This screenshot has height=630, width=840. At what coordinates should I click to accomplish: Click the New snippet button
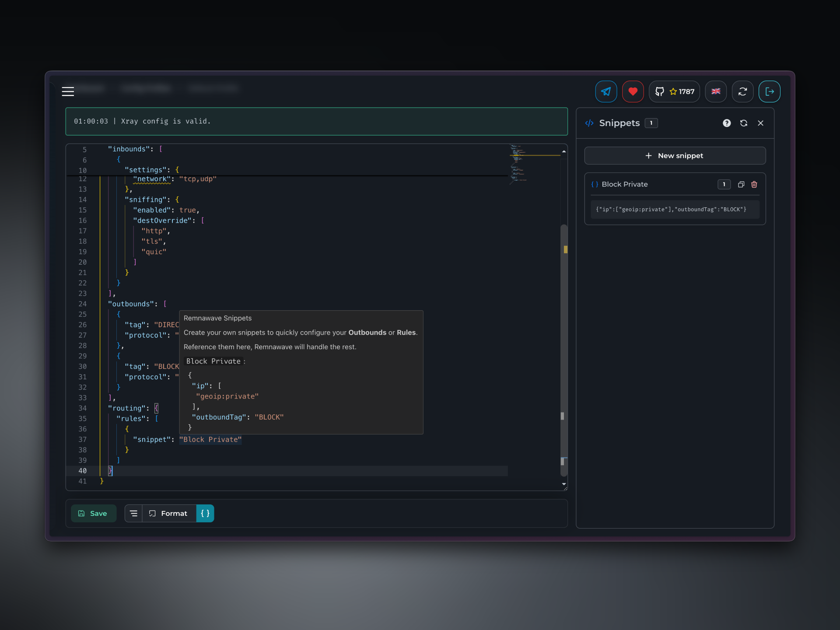tap(675, 156)
